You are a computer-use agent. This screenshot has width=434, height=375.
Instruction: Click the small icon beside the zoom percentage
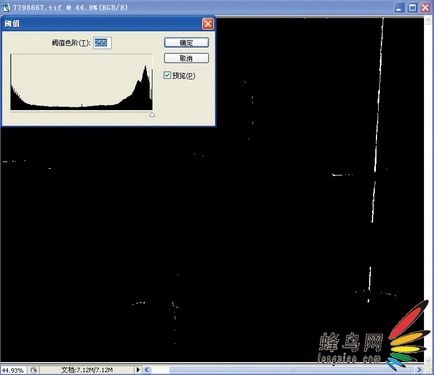pos(33,370)
